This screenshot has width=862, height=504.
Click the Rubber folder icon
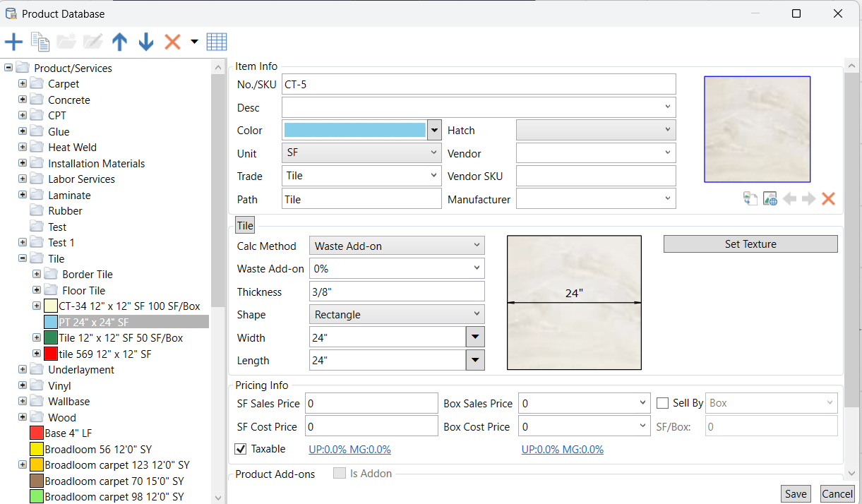[37, 211]
